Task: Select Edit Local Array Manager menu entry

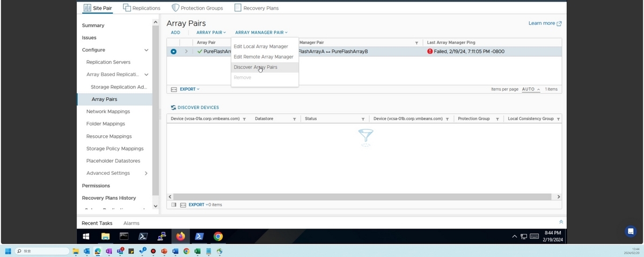Action: [x=261, y=47]
